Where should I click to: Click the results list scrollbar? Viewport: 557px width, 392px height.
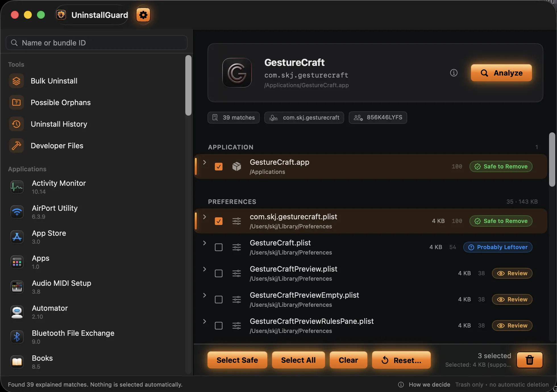click(552, 159)
